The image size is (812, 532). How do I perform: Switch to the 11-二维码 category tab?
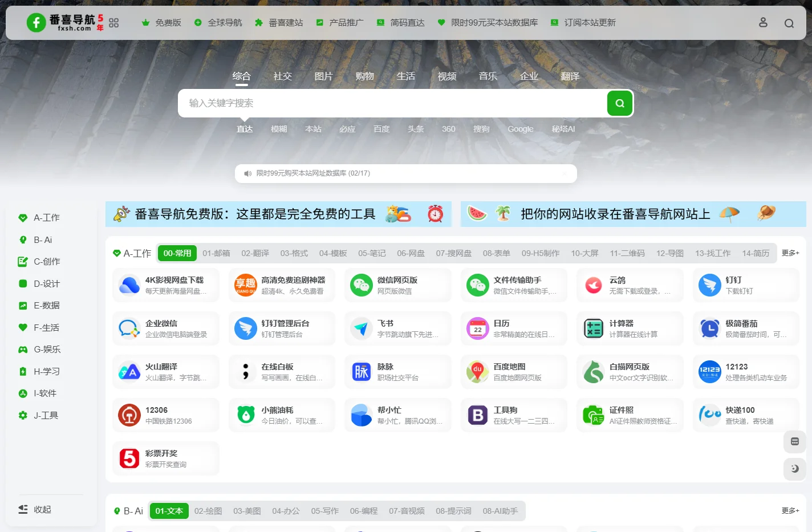(x=627, y=253)
